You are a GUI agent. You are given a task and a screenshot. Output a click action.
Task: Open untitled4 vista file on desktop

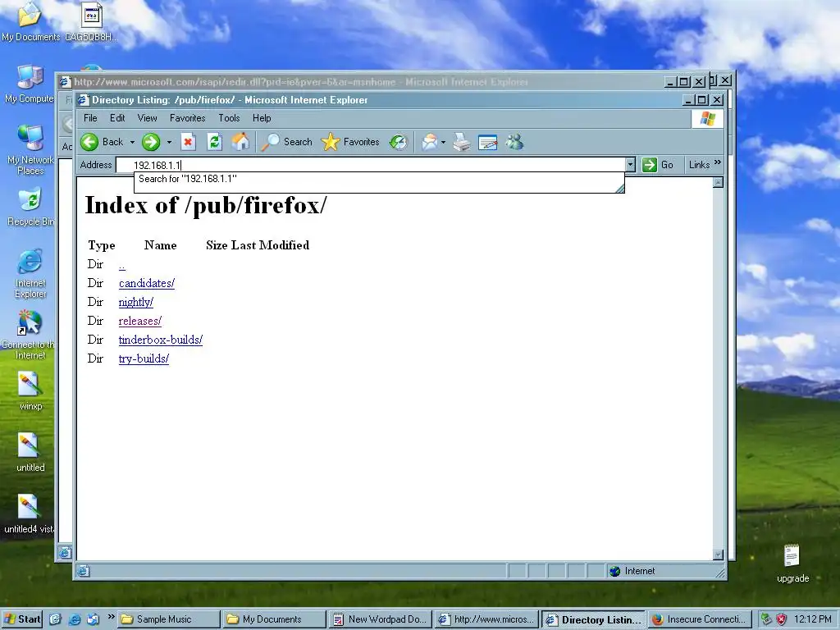(29, 514)
